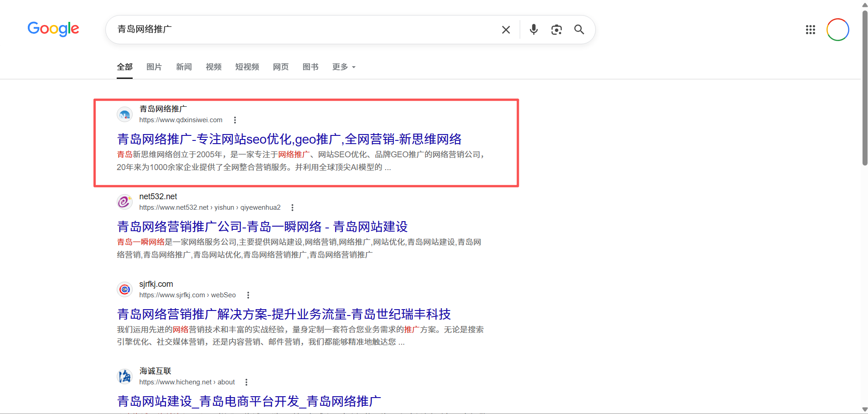Open more options for hicheng.net result
Image resolution: width=868 pixels, height=414 pixels.
click(x=246, y=382)
